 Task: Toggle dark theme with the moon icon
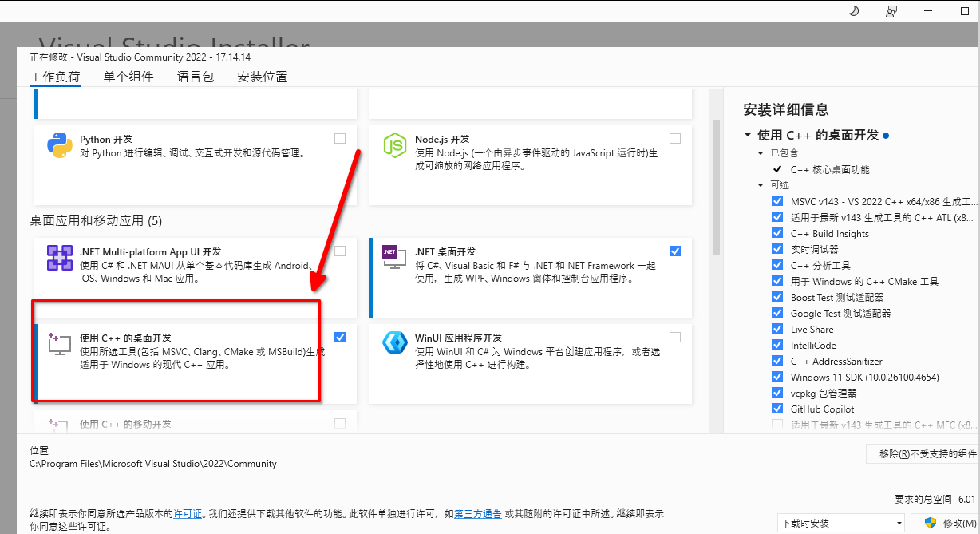pyautogui.click(x=853, y=11)
